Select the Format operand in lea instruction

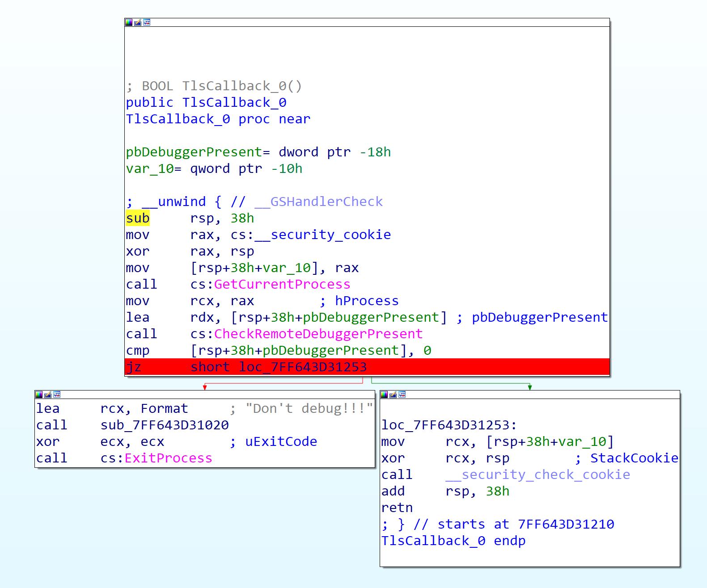(164, 408)
